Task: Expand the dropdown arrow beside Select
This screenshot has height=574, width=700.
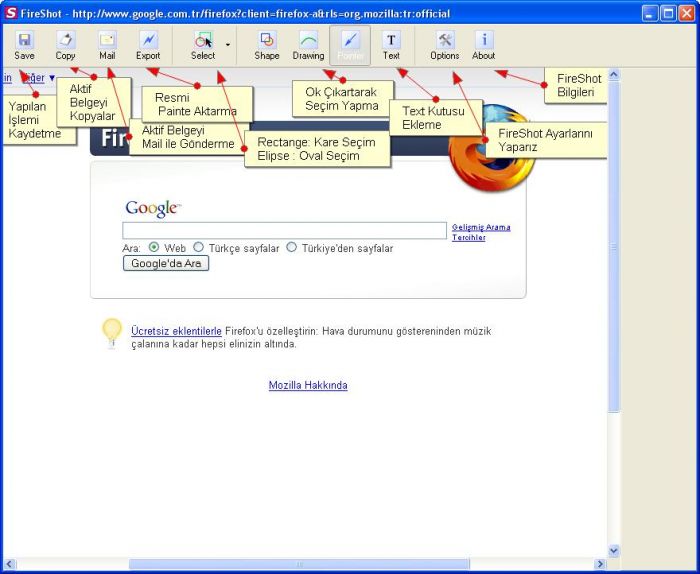Action: tap(228, 45)
